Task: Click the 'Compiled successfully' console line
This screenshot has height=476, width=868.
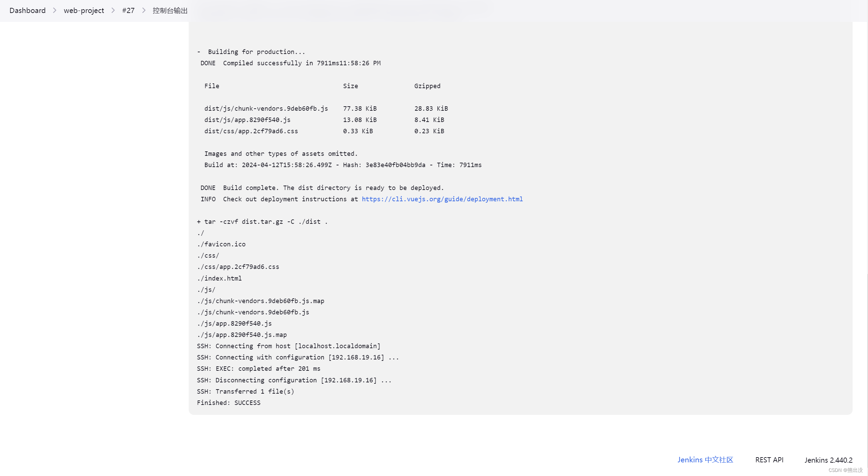Action: click(290, 63)
